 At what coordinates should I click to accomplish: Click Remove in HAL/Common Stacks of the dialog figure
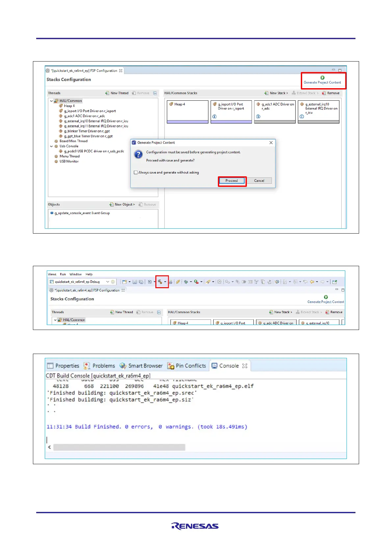pos(330,93)
